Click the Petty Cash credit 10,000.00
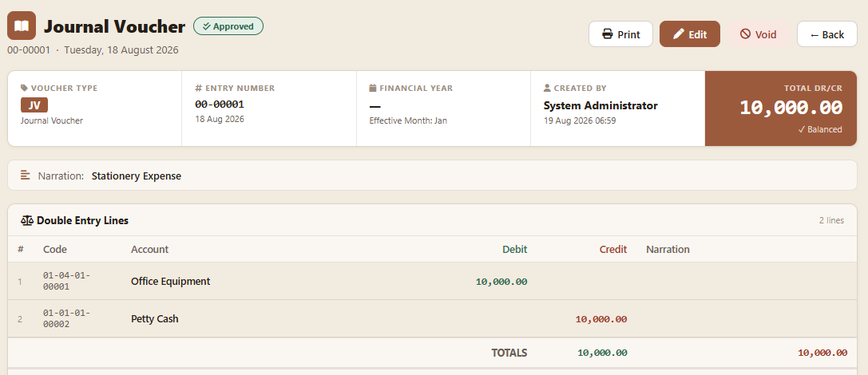The width and height of the screenshot is (868, 375). [601, 319]
